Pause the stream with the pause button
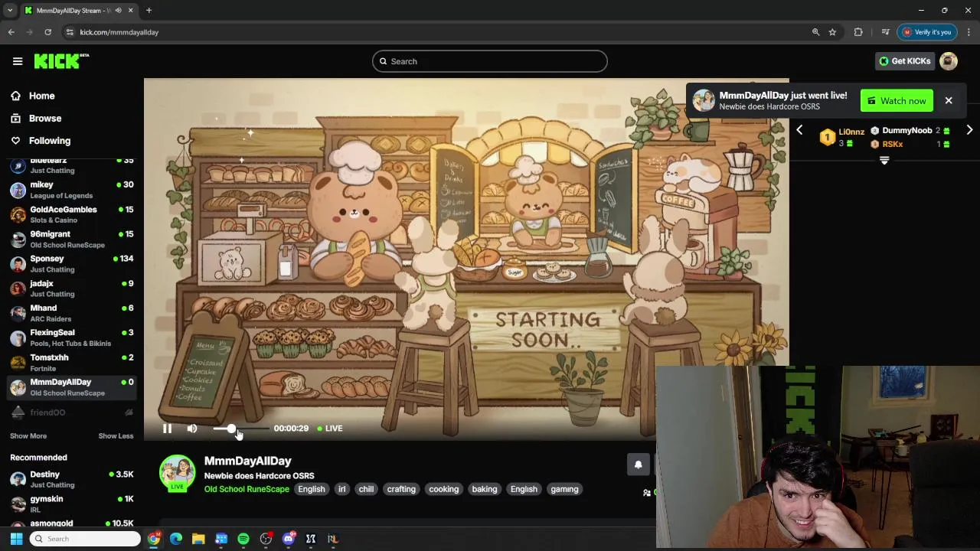Image resolution: width=980 pixels, height=551 pixels. (x=167, y=429)
